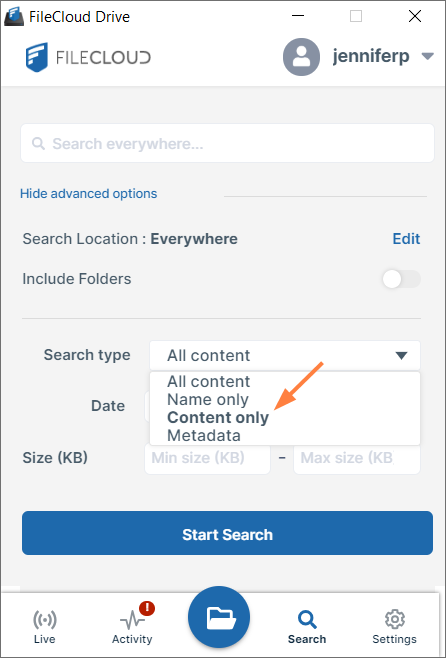The height and width of the screenshot is (658, 446).
Task: Open the Settings gear icon
Action: point(394,619)
